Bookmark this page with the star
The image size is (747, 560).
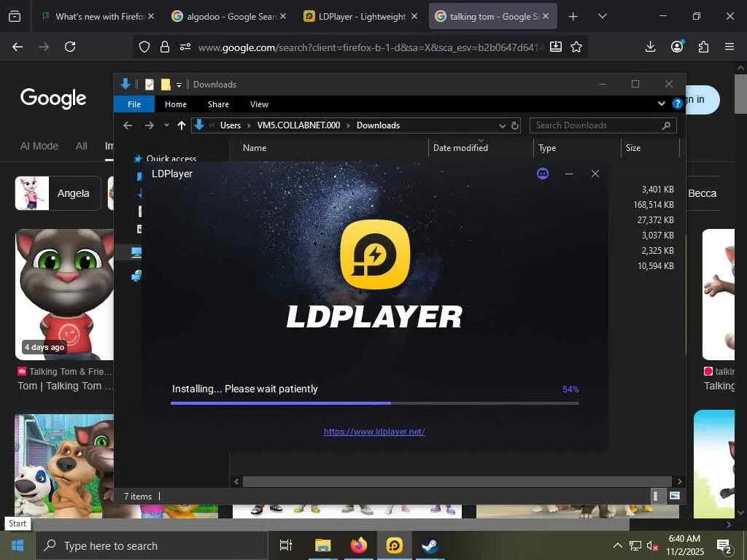coord(576,47)
